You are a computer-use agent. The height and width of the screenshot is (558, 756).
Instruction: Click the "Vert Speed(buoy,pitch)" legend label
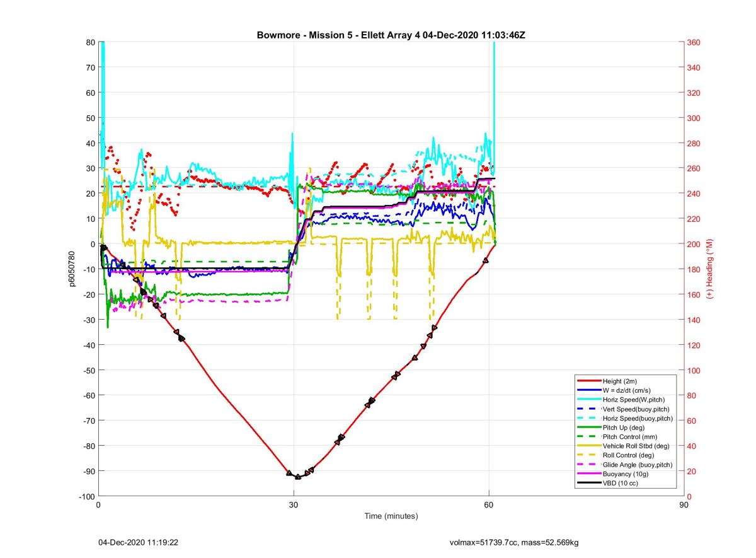[x=636, y=409]
